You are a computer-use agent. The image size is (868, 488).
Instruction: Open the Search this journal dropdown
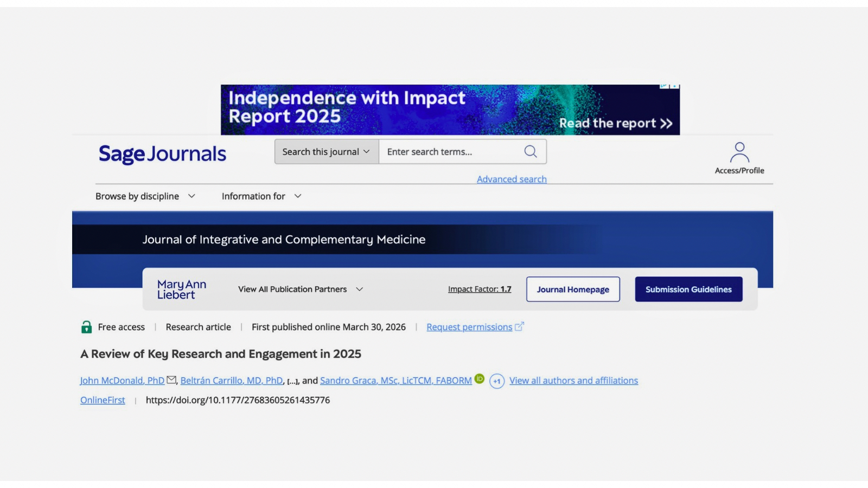click(x=326, y=152)
